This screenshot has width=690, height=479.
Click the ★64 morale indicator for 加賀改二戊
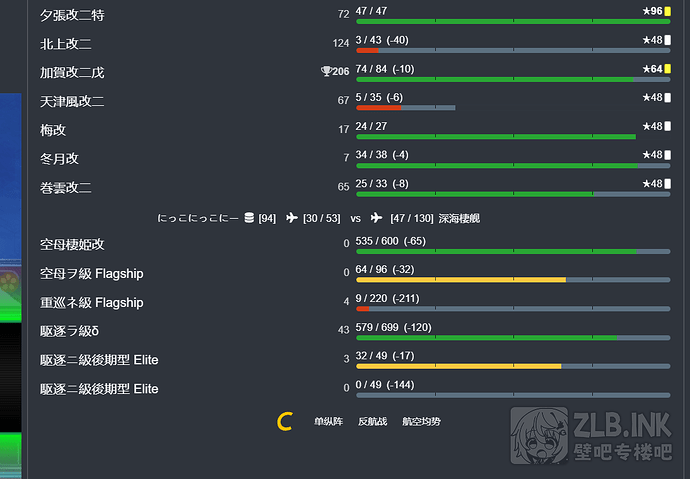(x=657, y=69)
